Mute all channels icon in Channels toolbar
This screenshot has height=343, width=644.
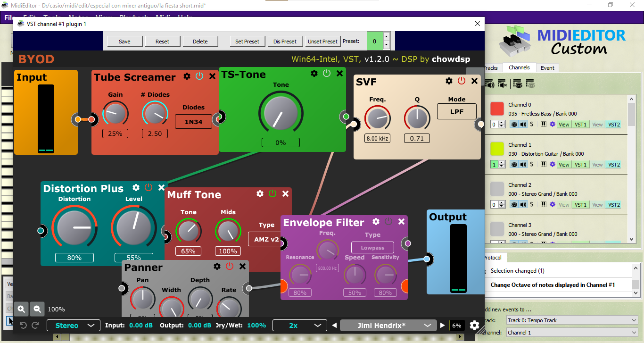[x=503, y=84]
